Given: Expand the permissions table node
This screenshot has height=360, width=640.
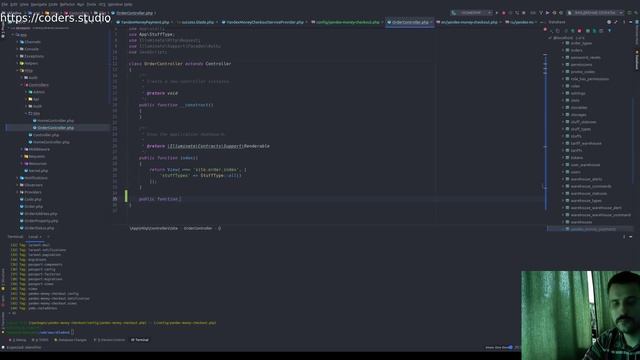Looking at the screenshot, I should (x=563, y=64).
